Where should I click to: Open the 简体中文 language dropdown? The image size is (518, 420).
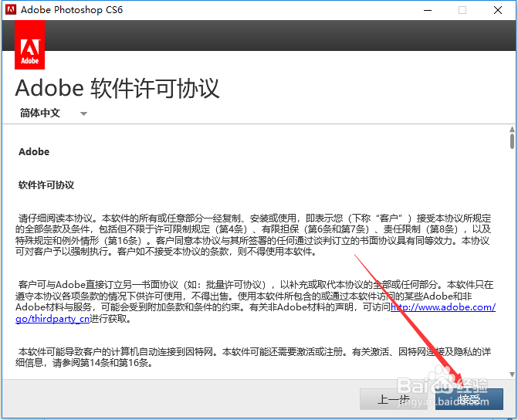[x=52, y=113]
